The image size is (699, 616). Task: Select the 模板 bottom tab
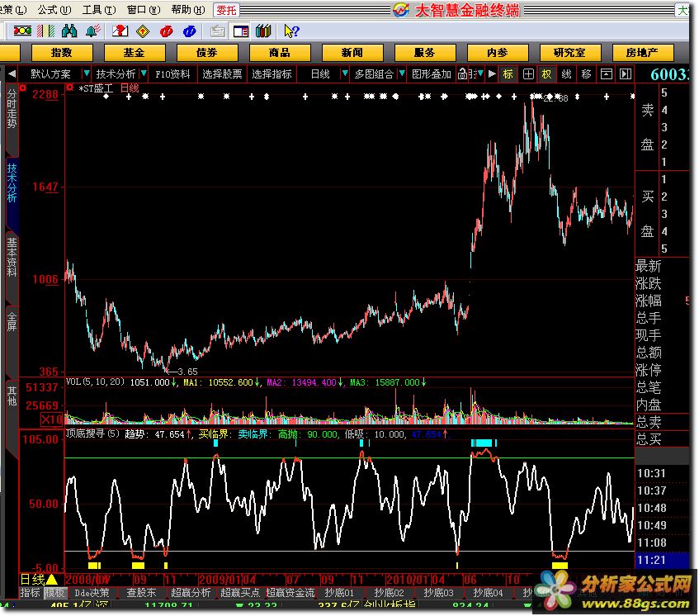54,593
